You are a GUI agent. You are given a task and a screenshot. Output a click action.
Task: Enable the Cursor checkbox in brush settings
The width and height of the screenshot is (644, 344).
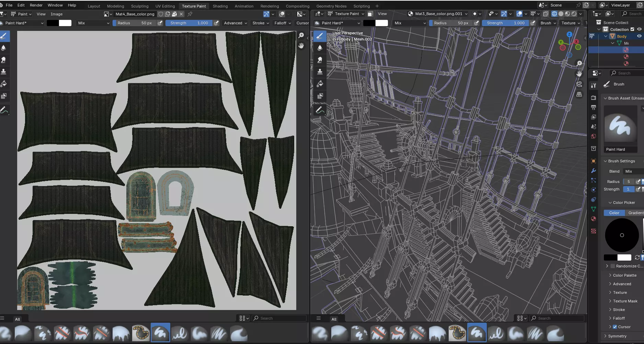tap(615, 327)
